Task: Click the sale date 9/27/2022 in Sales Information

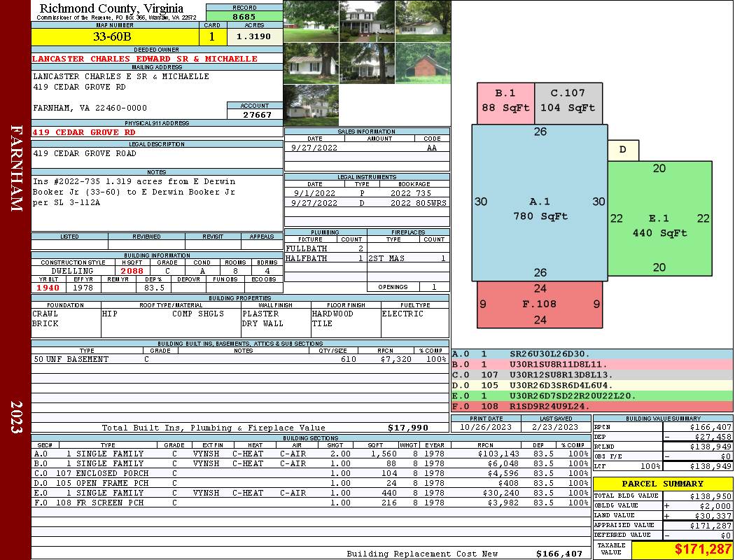Action: (x=314, y=148)
